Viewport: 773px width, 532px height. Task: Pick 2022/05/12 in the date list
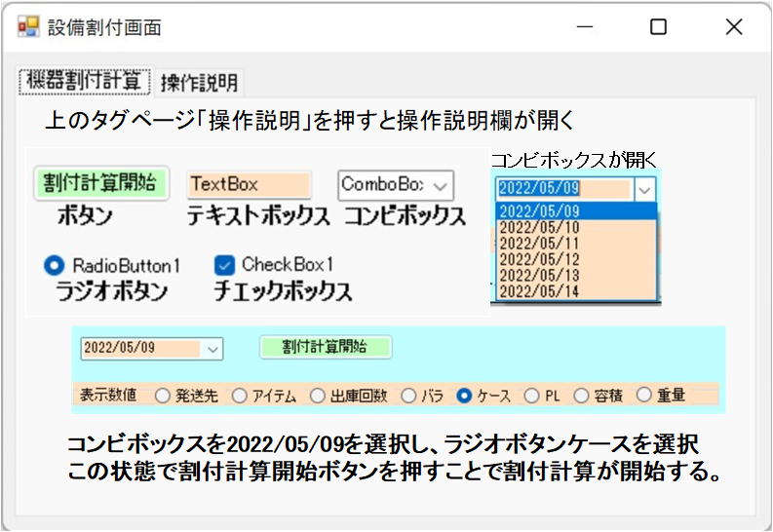coord(538,259)
